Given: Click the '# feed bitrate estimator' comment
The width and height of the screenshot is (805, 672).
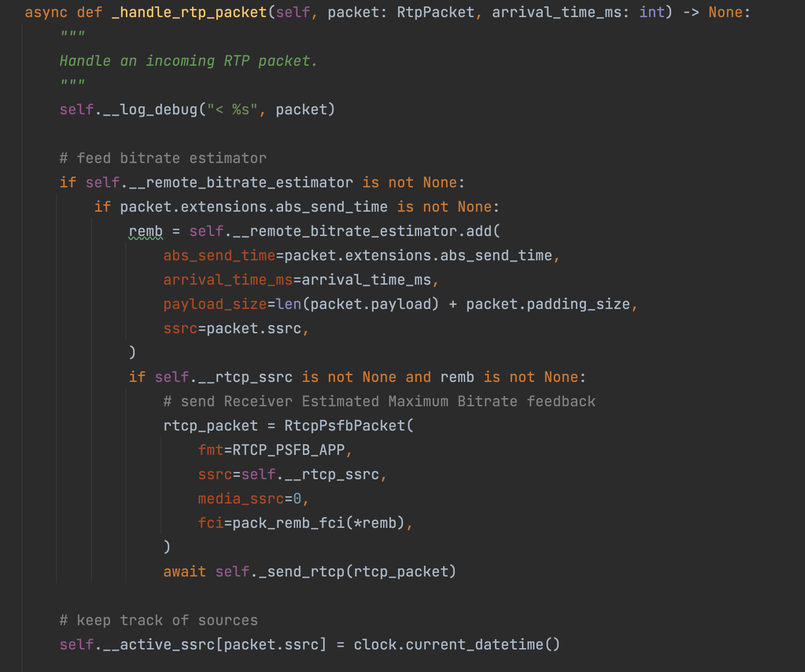Looking at the screenshot, I should tap(163, 158).
